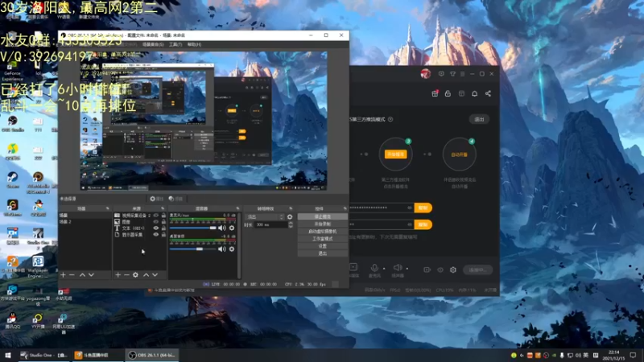The height and width of the screenshot is (362, 644).
Task: Mute the microphone/Aux mixer channel
Action: [x=222, y=228]
